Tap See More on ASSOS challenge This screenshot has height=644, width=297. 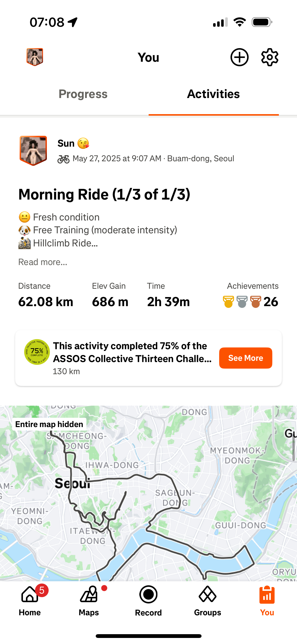pyautogui.click(x=246, y=358)
